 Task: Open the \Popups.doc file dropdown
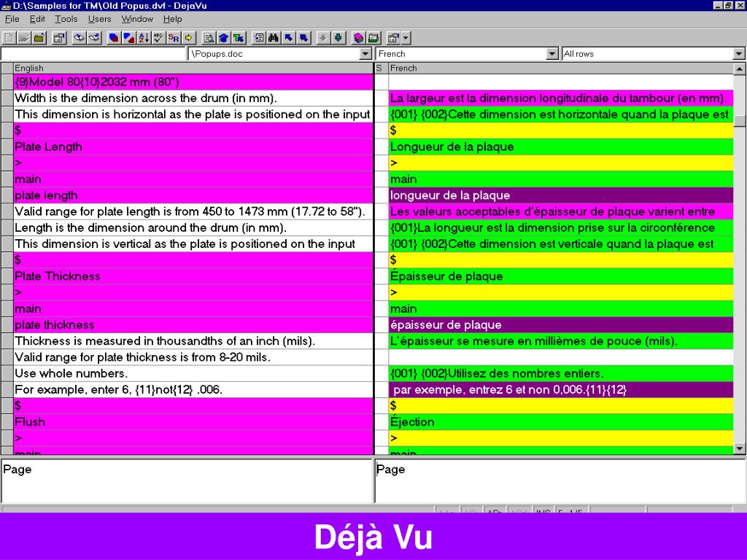tap(365, 54)
